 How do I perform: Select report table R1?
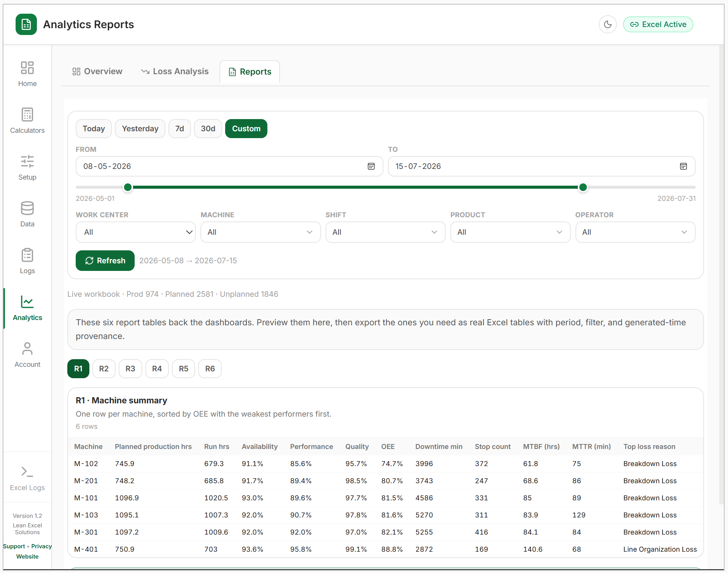78,369
